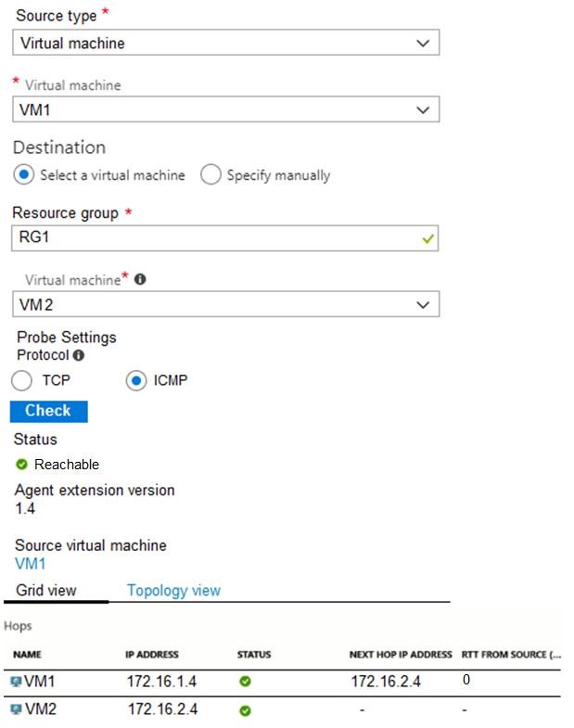Click the info icon beside Virtual machine
574x728 pixels.
click(x=140, y=278)
